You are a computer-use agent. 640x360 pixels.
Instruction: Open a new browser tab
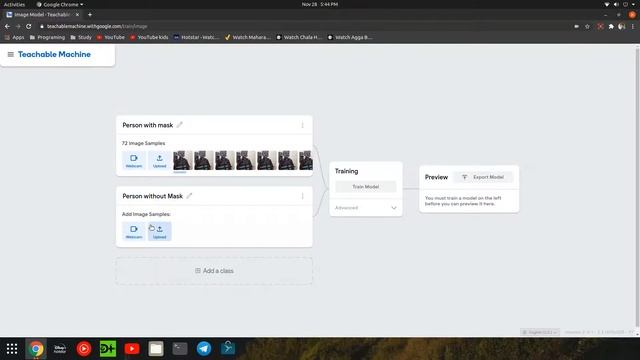(x=90, y=15)
